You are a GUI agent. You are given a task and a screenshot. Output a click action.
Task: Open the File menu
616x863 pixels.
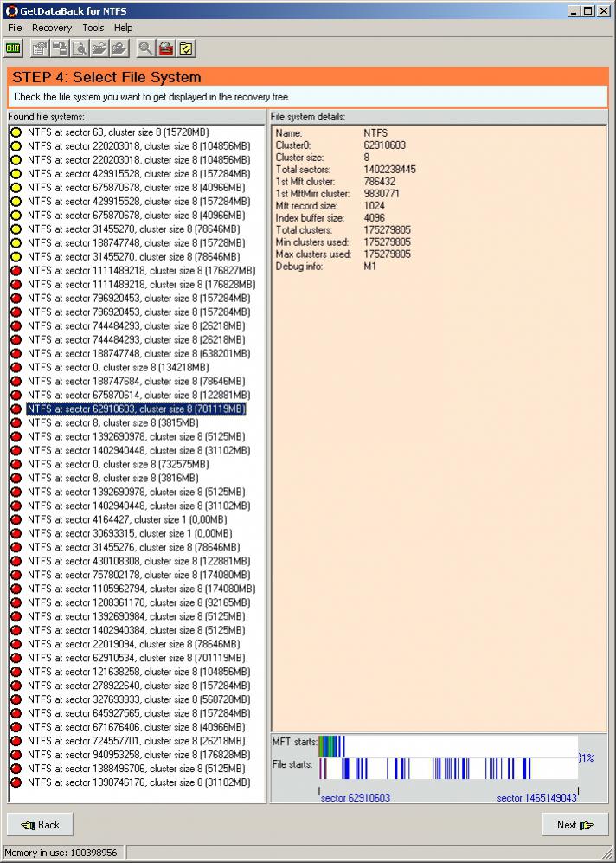15,28
